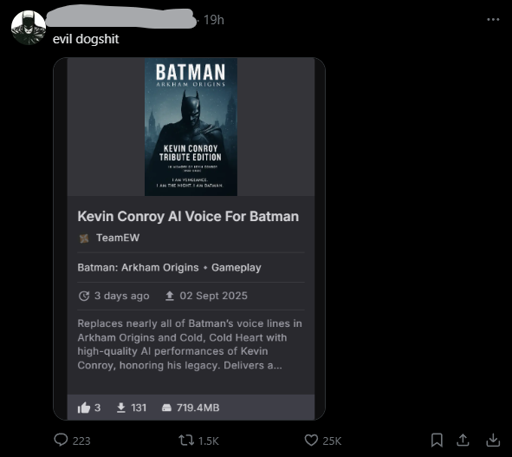Screen dimensions: 512x457
Task: Open the reply comment icon
Action: [x=61, y=440]
